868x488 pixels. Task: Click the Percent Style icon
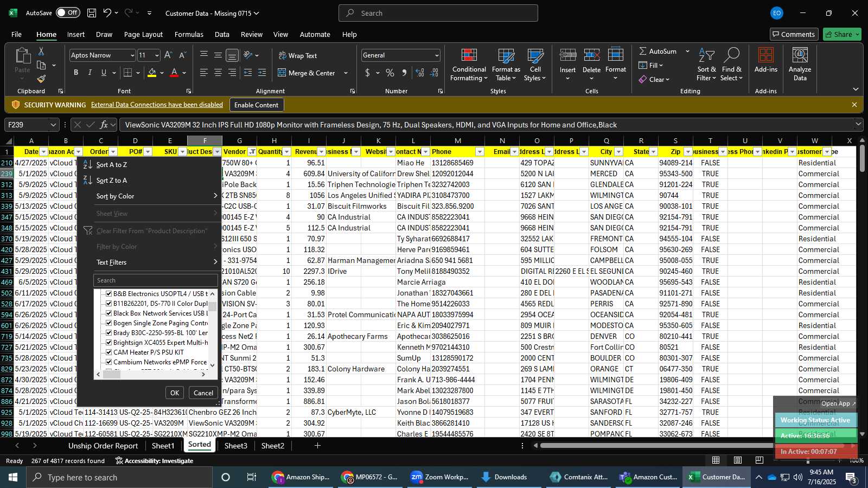(x=390, y=73)
